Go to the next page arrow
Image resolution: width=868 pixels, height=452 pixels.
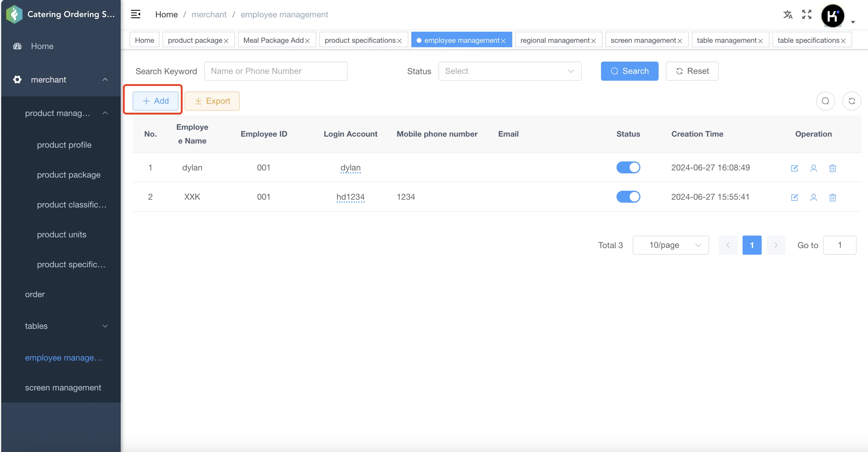(776, 245)
